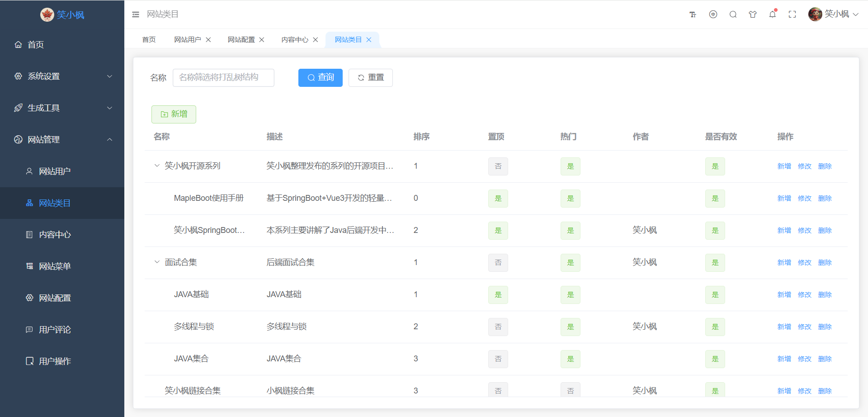Click 删除 for 笑小枫SpringBoot row

(x=825, y=230)
